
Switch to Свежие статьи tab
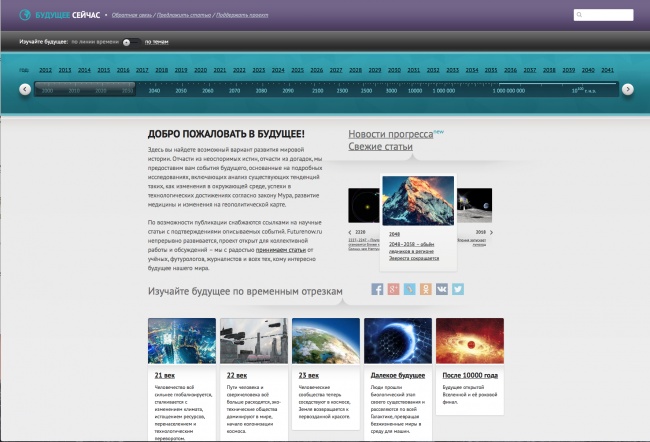[382, 147]
